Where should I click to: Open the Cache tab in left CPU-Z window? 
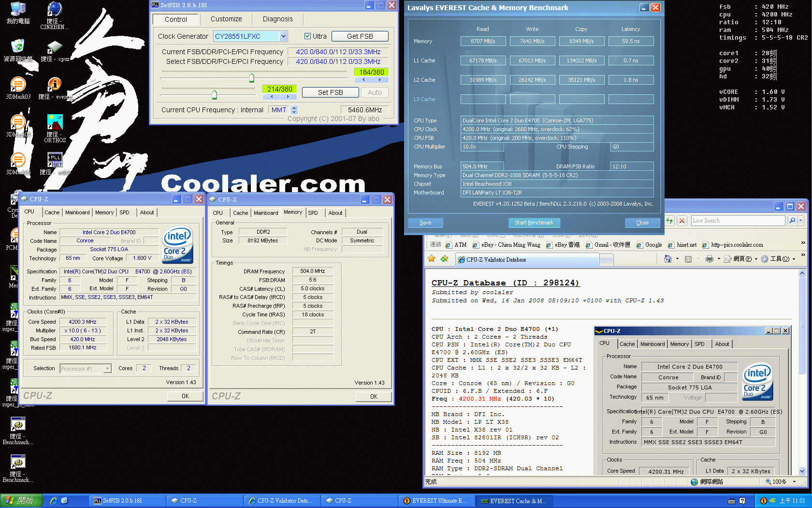pos(52,212)
